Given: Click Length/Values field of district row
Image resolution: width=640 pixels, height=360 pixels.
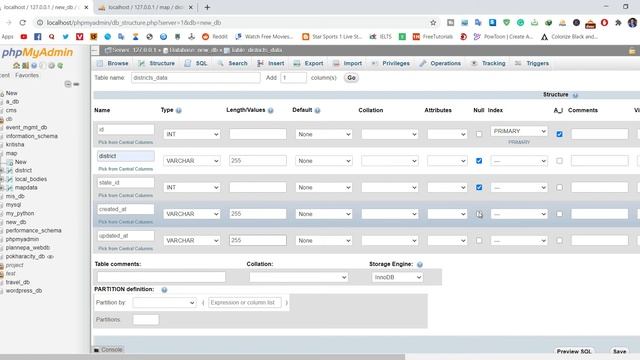Looking at the screenshot, I should [258, 161].
